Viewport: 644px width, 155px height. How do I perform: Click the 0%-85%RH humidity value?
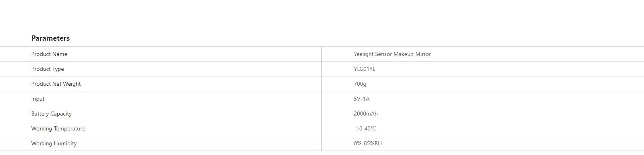368,143
